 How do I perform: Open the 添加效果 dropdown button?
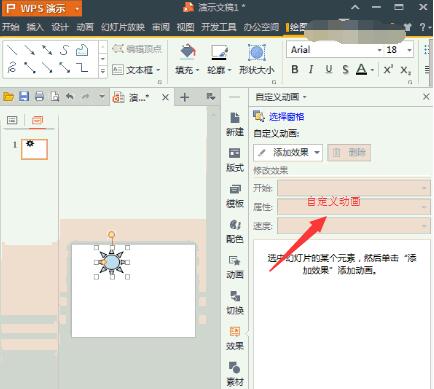click(288, 153)
